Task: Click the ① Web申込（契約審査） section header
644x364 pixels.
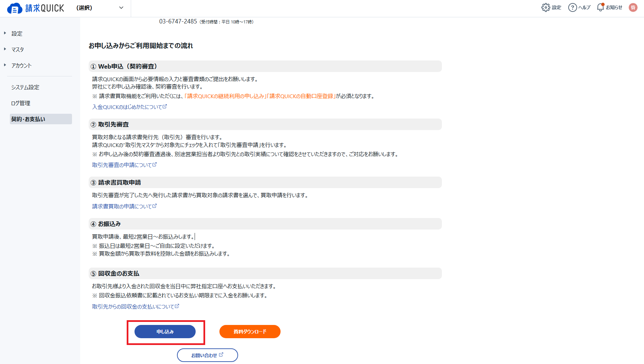Action: [265, 66]
